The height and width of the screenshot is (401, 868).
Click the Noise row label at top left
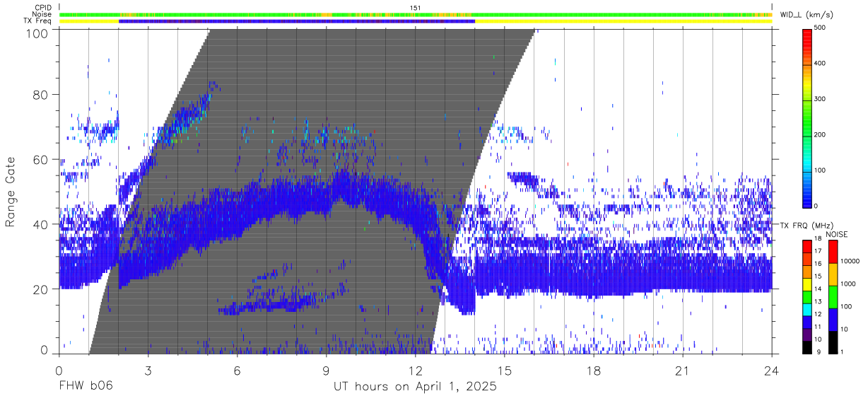(41, 14)
